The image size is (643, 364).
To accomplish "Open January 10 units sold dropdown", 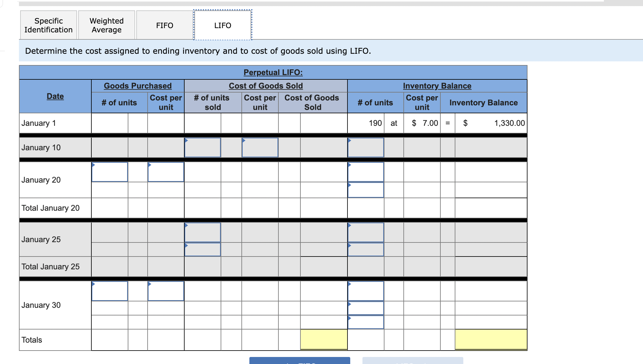I will click(202, 147).
